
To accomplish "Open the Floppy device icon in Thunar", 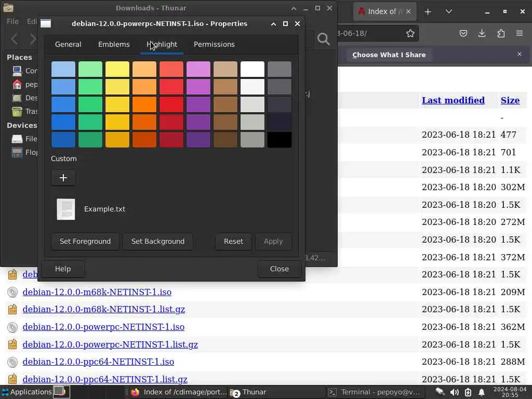I will [x=17, y=152].
